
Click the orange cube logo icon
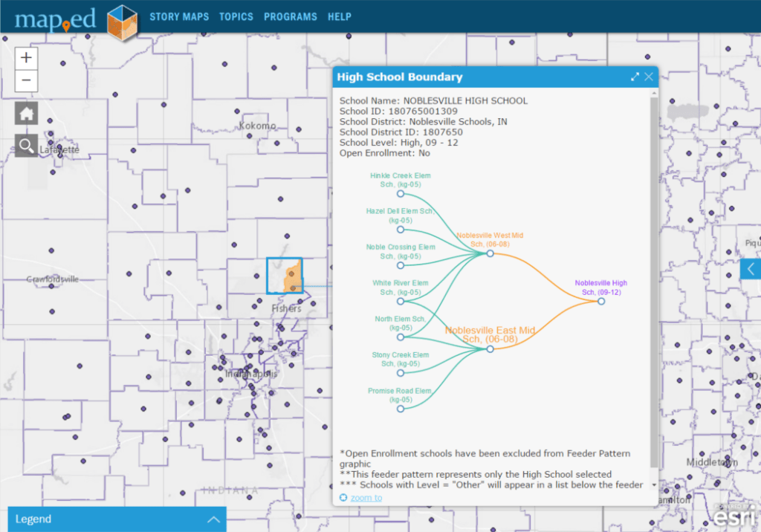coord(122,22)
